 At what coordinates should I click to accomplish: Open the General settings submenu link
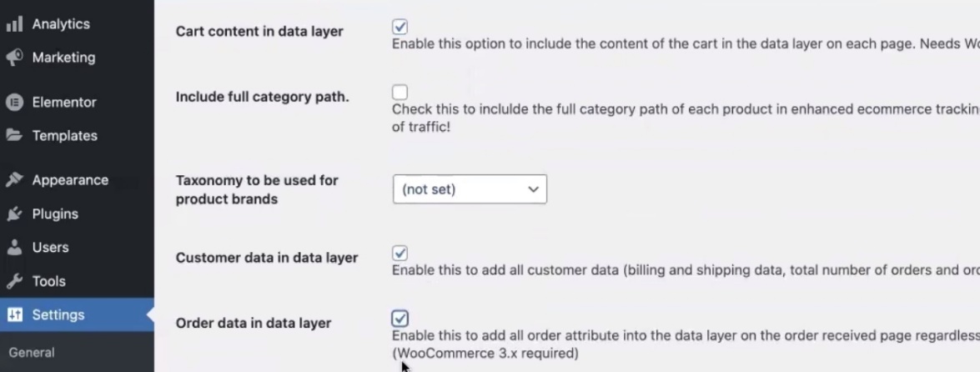32,353
